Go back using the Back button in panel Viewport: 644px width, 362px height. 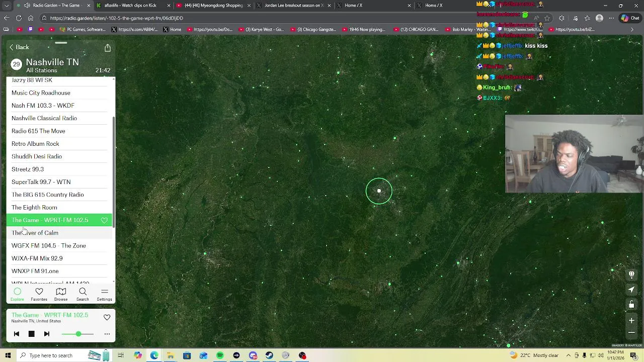click(x=19, y=47)
